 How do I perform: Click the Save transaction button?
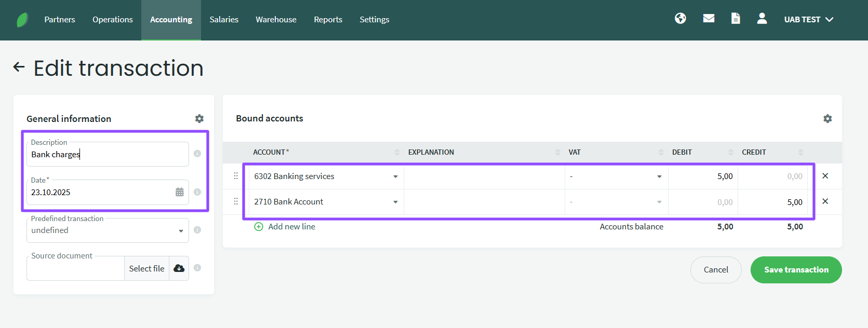(x=796, y=270)
